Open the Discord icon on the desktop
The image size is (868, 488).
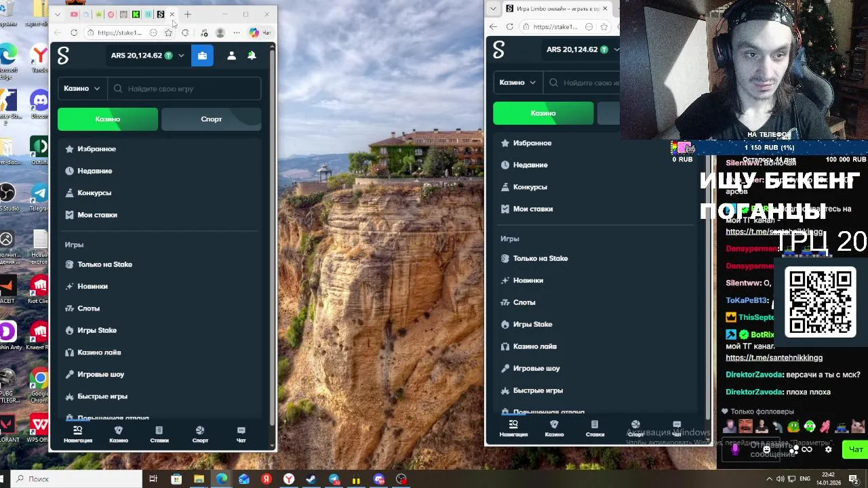[39, 106]
